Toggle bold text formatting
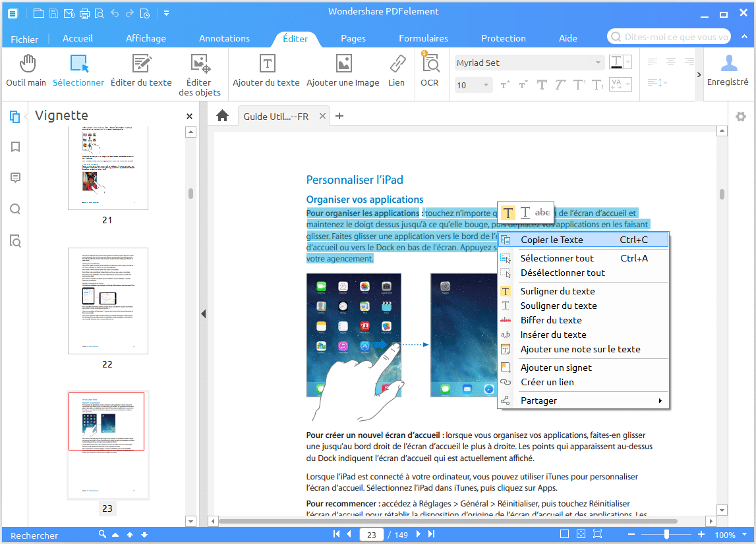The image size is (756, 544). coord(542,85)
